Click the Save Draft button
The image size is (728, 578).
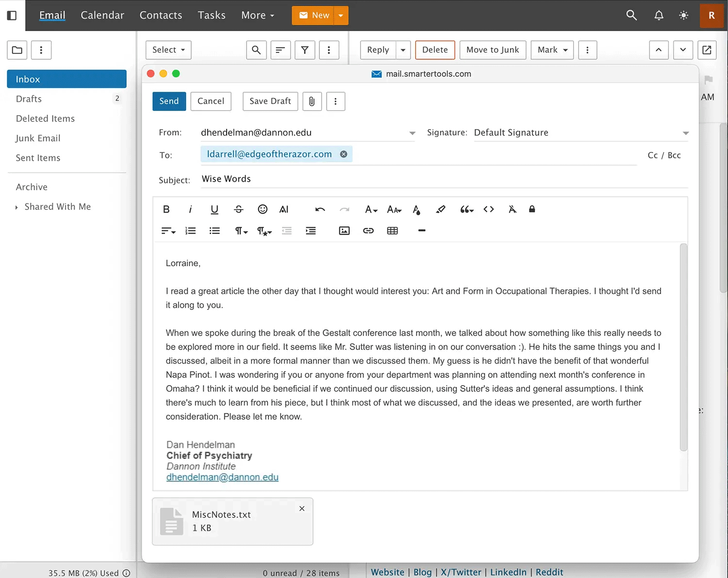coord(270,101)
